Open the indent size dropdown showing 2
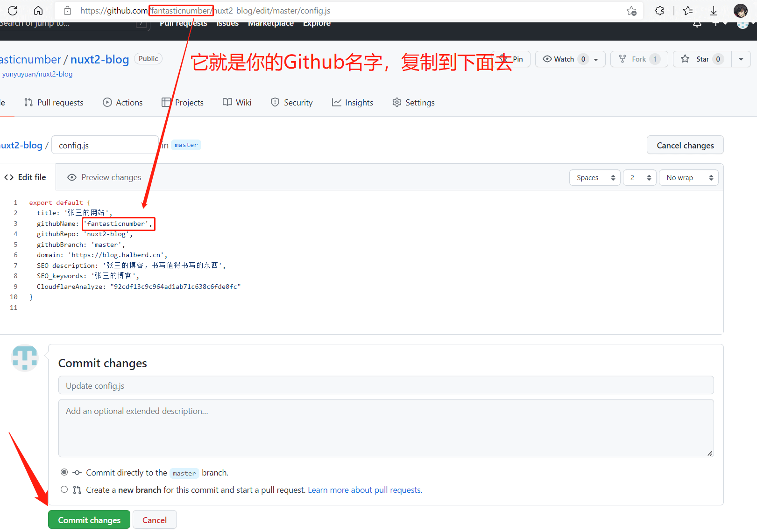The width and height of the screenshot is (757, 532). tap(639, 177)
